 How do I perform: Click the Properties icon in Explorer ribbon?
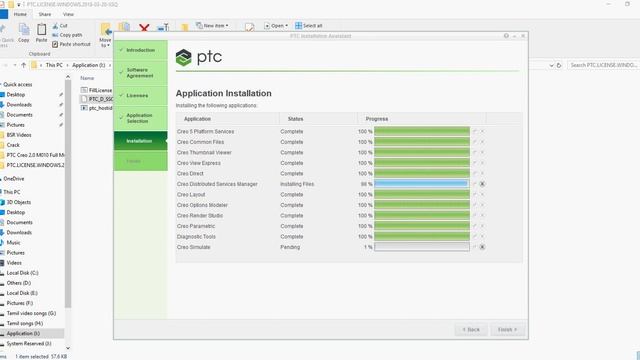[x=249, y=27]
